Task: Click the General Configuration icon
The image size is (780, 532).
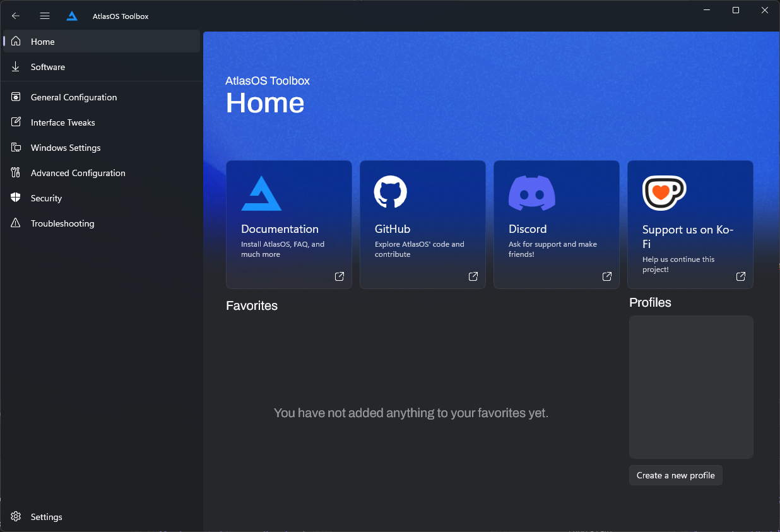Action: [16, 97]
